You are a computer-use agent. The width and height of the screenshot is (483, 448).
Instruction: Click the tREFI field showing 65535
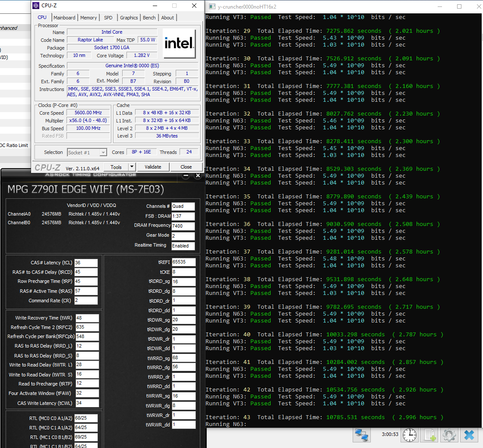[x=183, y=262]
